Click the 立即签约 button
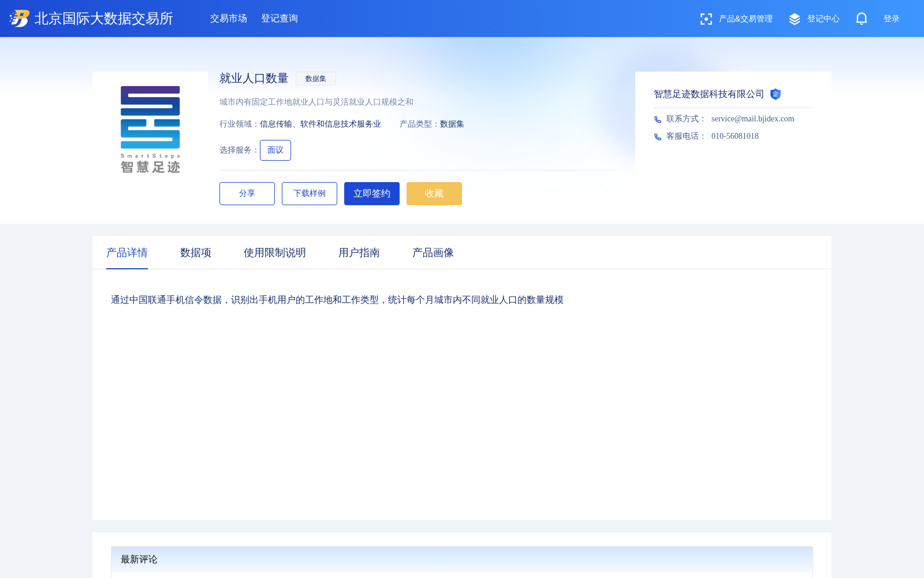Viewport: 924px width, 578px height. 372,194
